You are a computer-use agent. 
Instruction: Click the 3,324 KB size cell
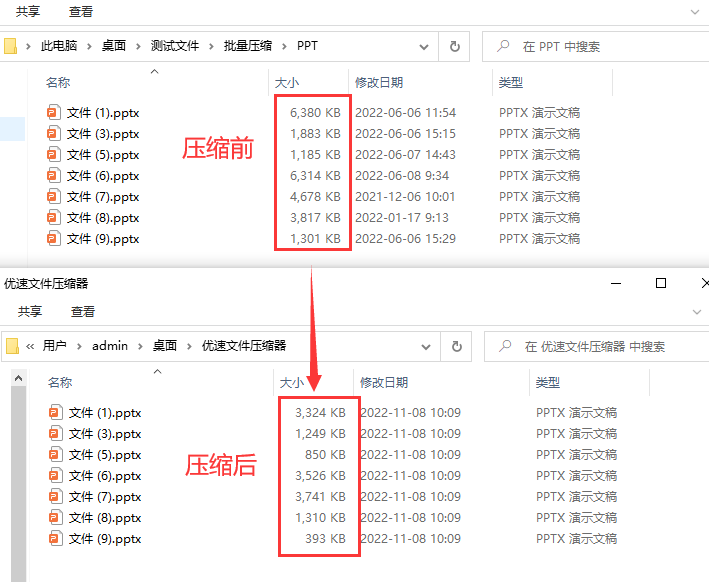(x=320, y=412)
